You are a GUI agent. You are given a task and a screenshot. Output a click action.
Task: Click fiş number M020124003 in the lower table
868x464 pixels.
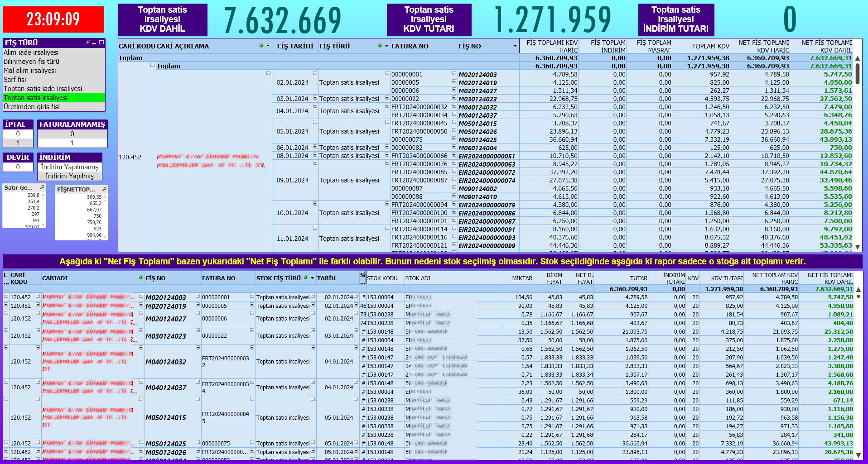point(166,297)
